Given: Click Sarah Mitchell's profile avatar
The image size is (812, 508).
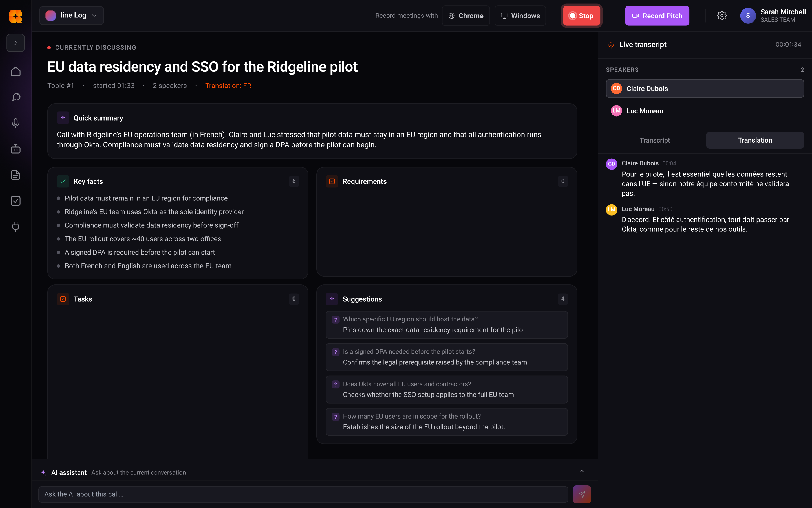Looking at the screenshot, I should (x=748, y=16).
